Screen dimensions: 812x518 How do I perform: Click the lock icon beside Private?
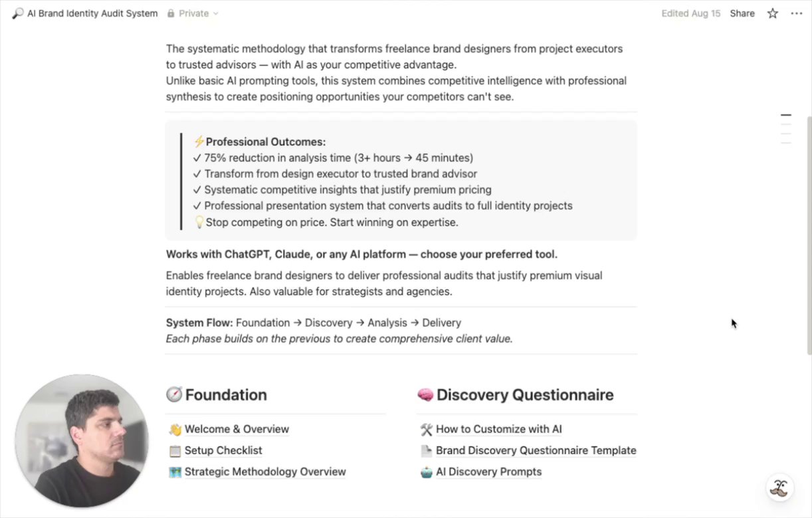pos(171,13)
